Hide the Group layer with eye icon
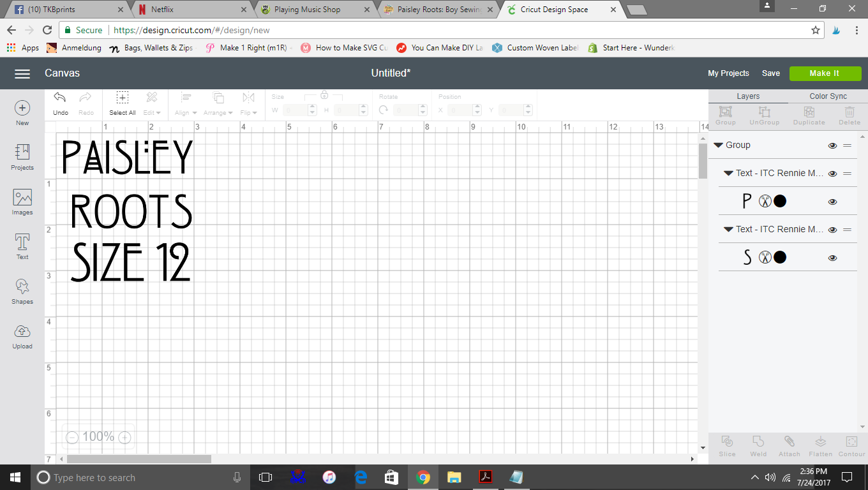868x490 pixels. tap(832, 145)
